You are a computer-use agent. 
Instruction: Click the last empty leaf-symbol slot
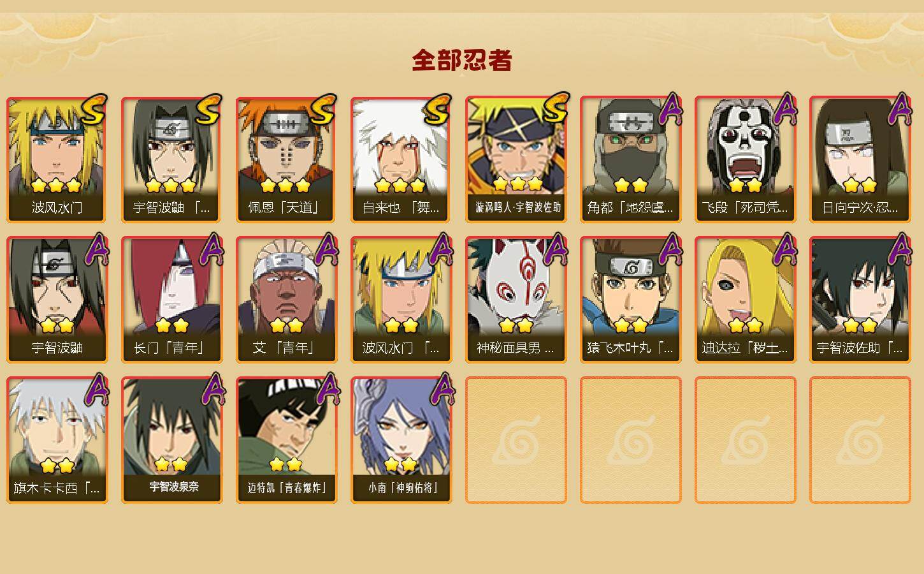click(x=860, y=440)
